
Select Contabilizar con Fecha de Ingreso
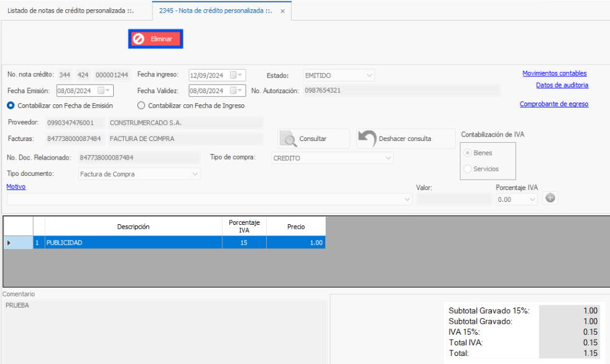click(x=141, y=106)
